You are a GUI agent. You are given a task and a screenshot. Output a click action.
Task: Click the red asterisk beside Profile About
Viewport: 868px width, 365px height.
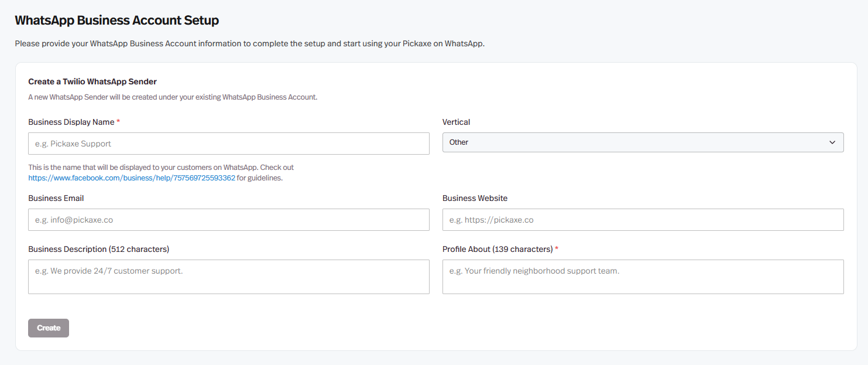[x=557, y=249]
